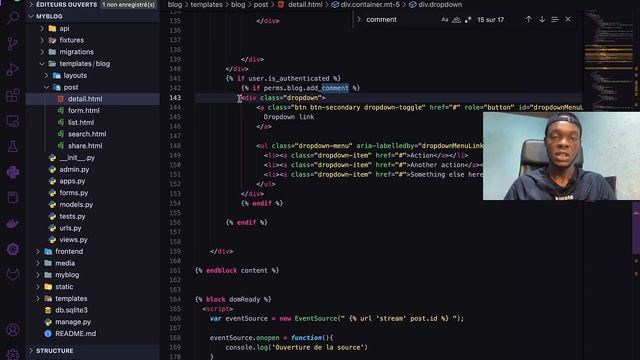Select 'templates' in the breadcrumb path

click(207, 4)
